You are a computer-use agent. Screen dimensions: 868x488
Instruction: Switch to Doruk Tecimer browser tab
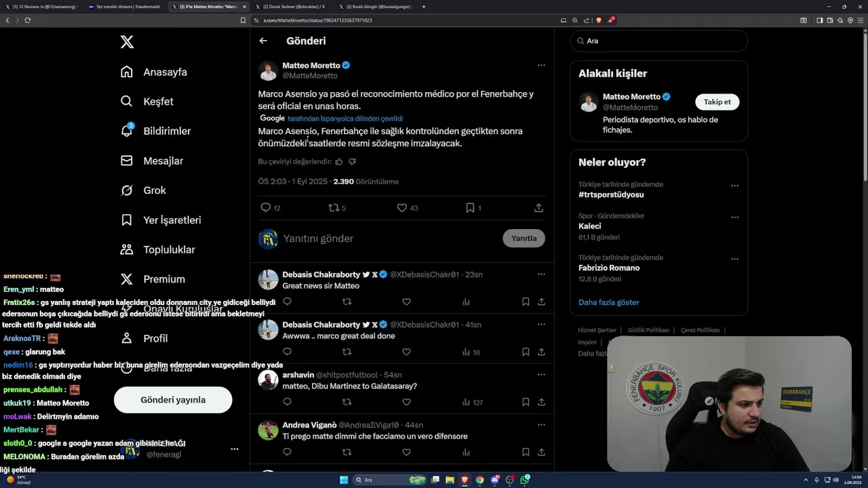click(292, 7)
